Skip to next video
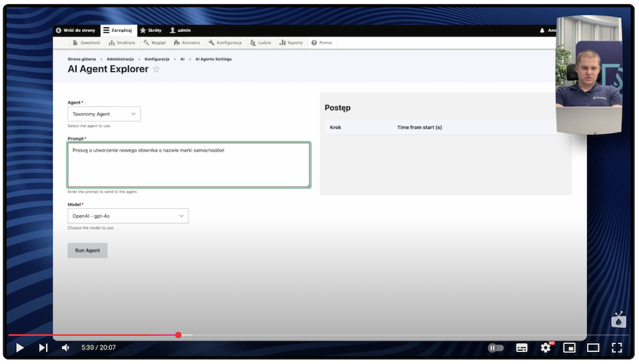The width and height of the screenshot is (639, 364). point(43,347)
